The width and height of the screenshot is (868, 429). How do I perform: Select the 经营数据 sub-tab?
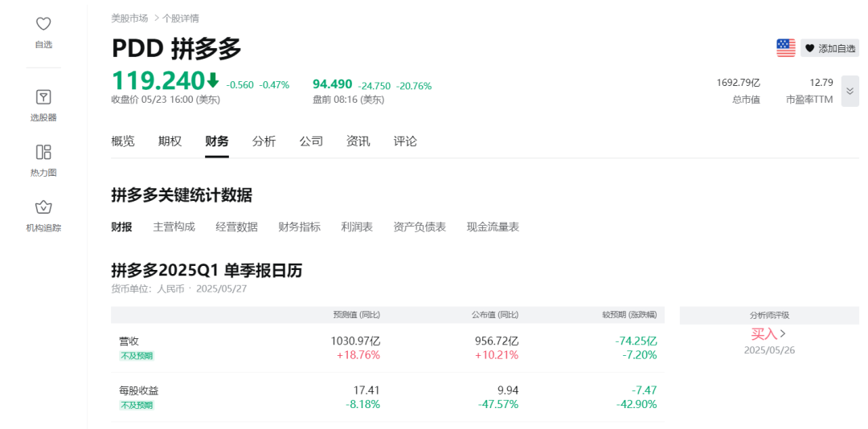tap(237, 227)
